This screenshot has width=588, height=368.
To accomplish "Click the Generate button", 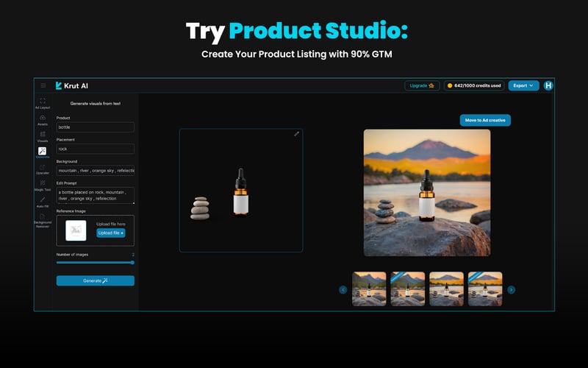I will [96, 280].
